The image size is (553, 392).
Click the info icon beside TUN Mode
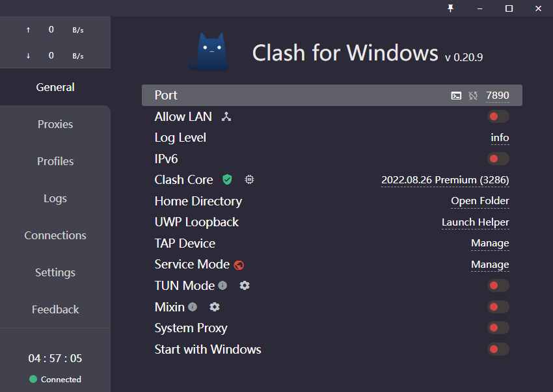[223, 285]
